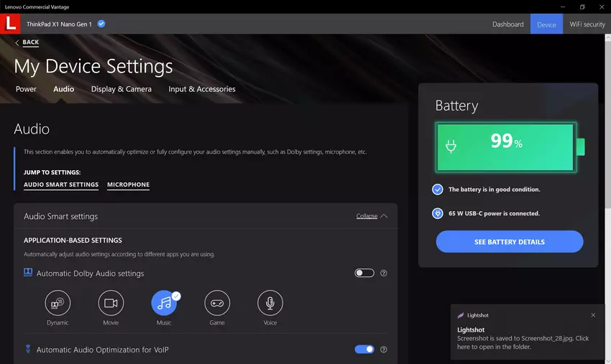611x364 pixels.
Task: Open the WiFi security section
Action: [x=587, y=24]
